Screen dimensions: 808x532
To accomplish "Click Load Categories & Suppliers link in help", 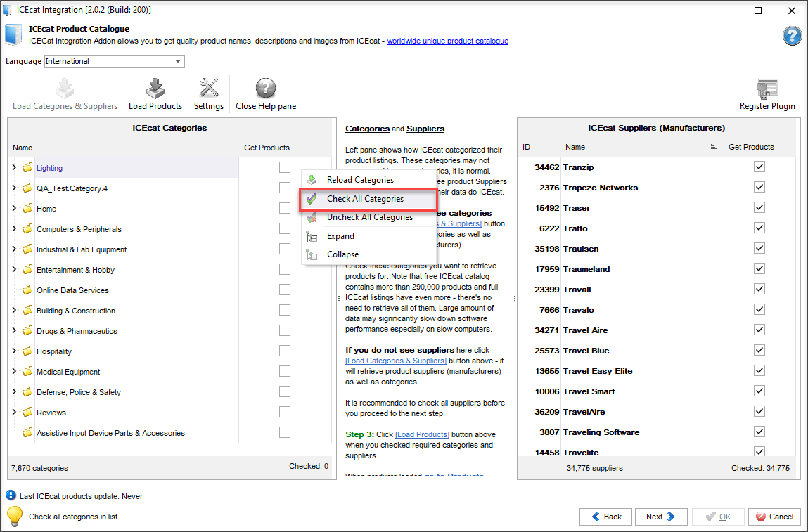I will (396, 361).
